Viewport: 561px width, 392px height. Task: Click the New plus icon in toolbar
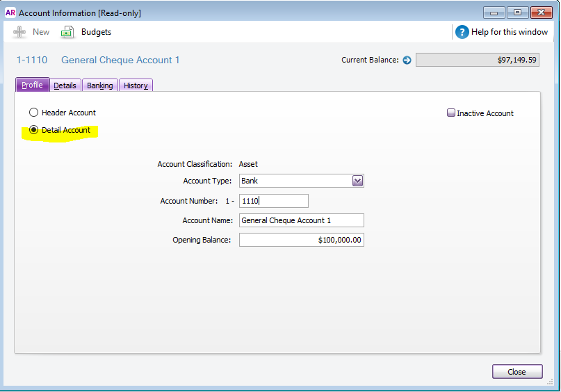(19, 32)
